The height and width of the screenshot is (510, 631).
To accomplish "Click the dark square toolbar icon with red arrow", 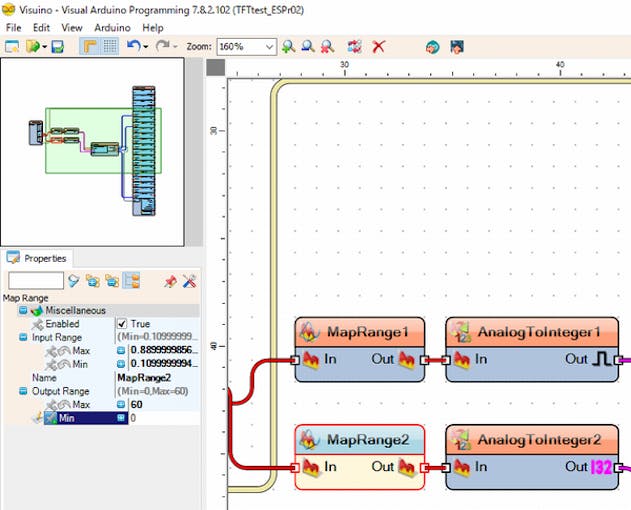I will (457, 47).
